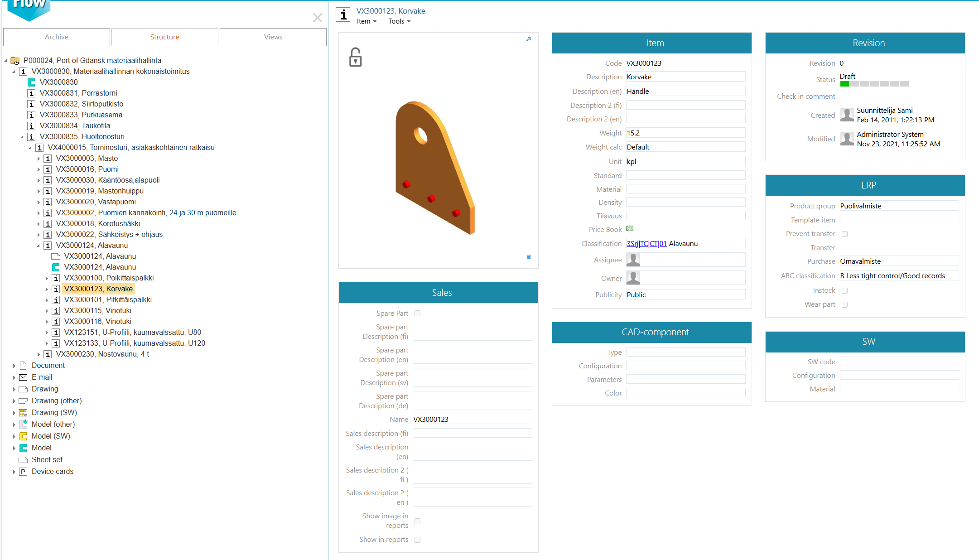Click the Owner user avatar icon

(x=633, y=278)
